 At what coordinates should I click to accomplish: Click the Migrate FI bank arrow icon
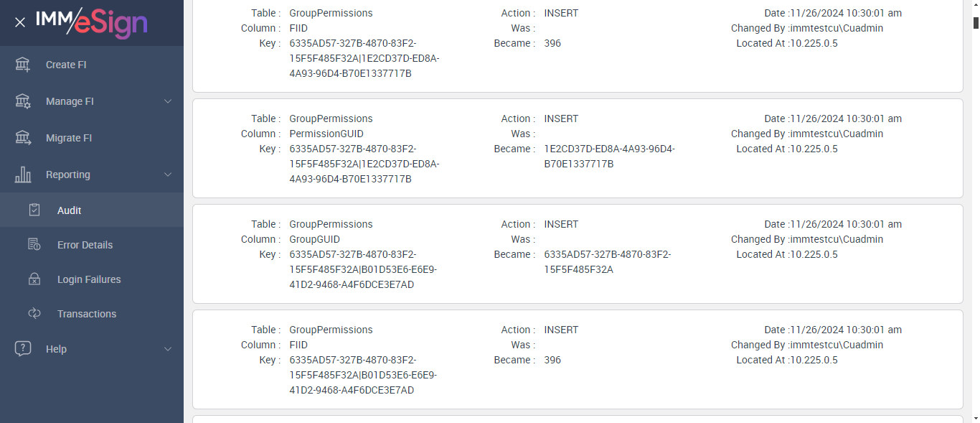click(23, 138)
